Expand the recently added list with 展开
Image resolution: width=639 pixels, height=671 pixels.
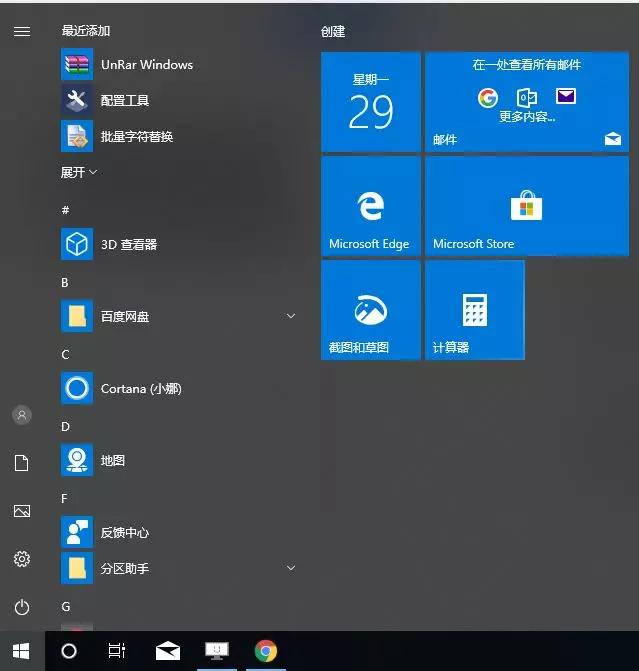(x=79, y=172)
